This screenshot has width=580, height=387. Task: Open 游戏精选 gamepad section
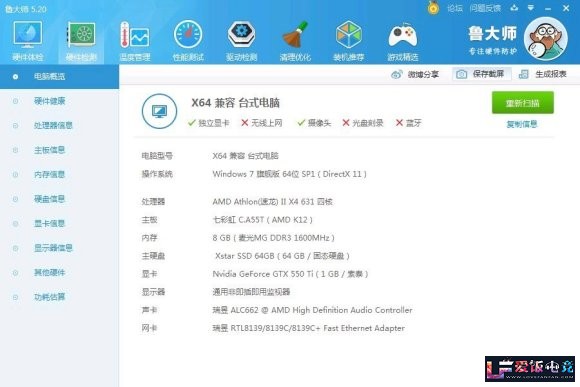point(403,41)
